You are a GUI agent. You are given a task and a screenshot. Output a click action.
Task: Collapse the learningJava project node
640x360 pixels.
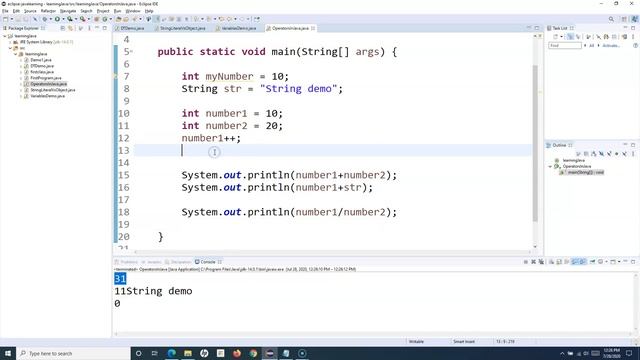[x=4, y=36]
